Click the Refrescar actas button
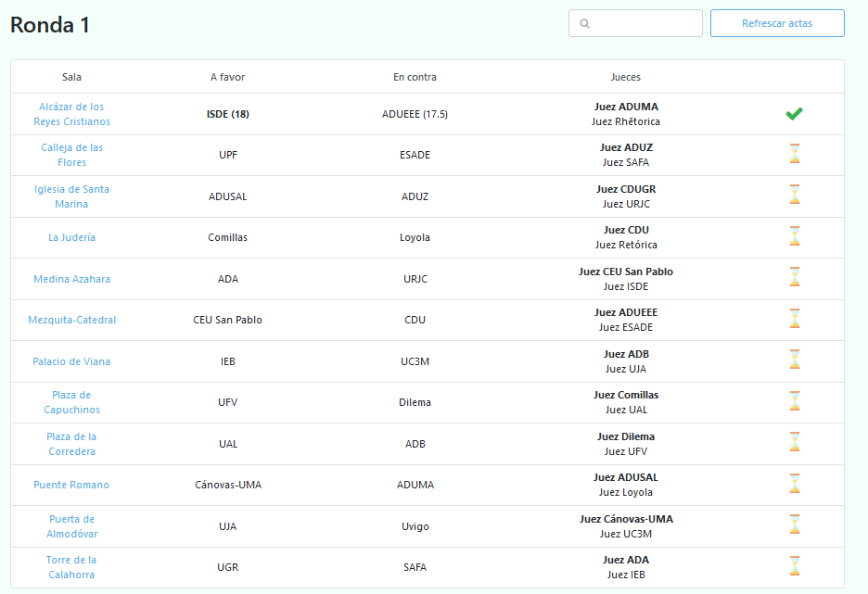The image size is (868, 594). 777,23
